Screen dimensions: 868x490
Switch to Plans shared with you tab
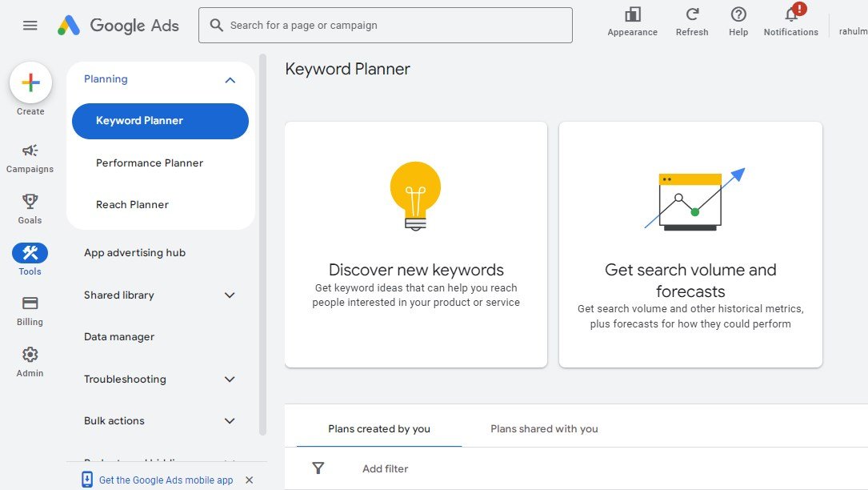click(x=544, y=429)
